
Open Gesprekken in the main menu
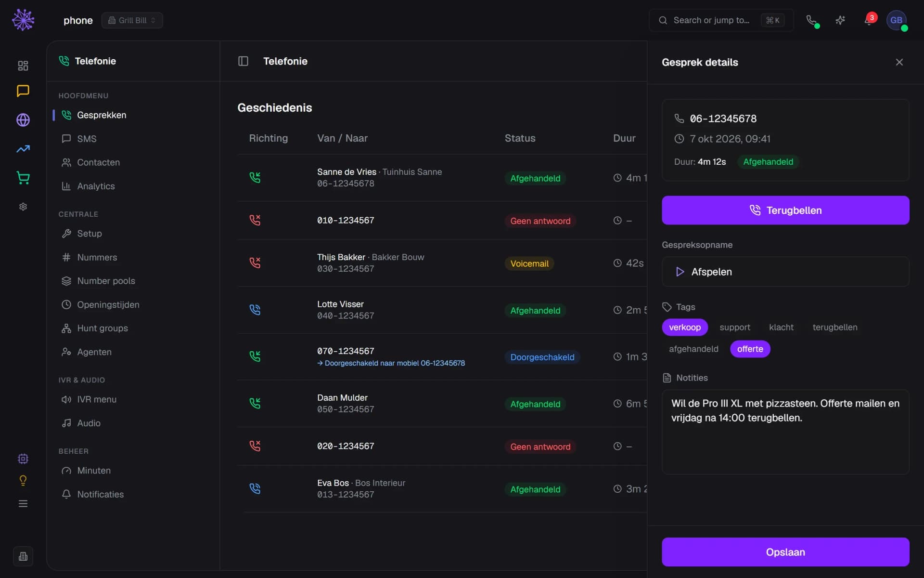pyautogui.click(x=133, y=115)
